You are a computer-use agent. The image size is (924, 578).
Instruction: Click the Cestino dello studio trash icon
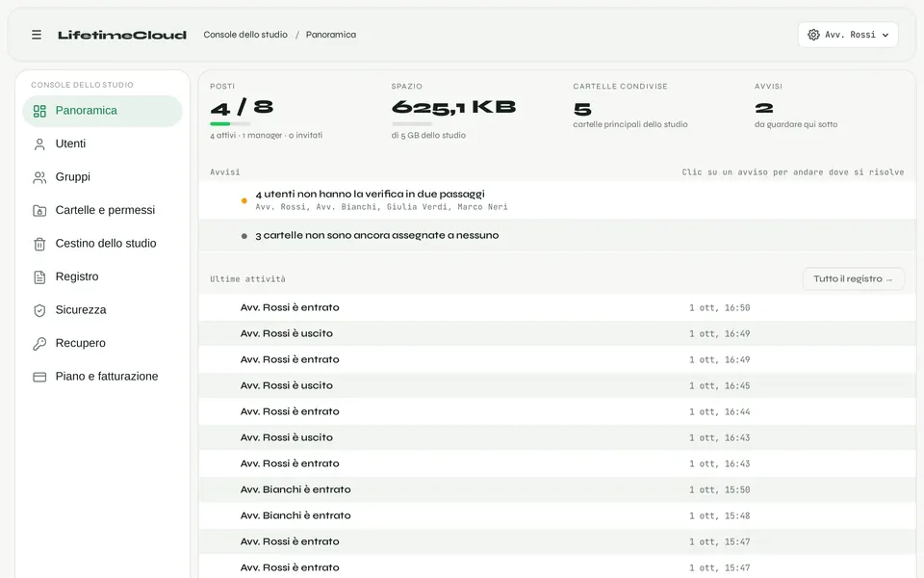coord(39,244)
